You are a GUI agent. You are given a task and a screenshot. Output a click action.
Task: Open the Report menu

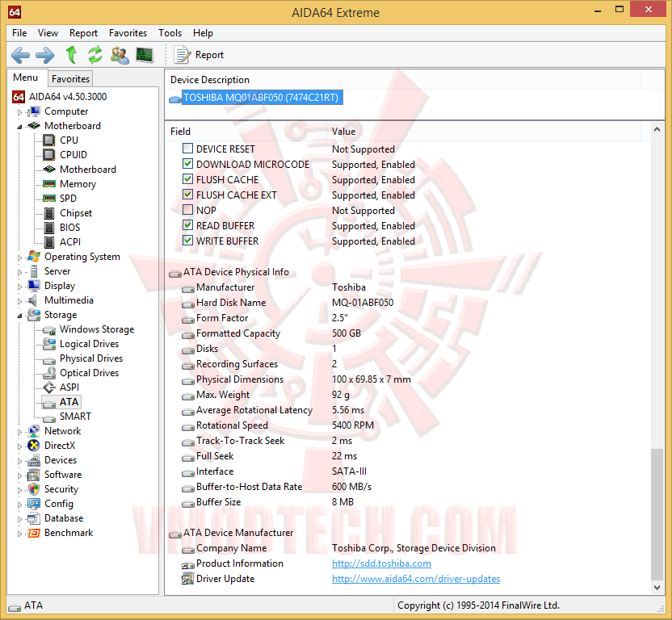(x=83, y=33)
